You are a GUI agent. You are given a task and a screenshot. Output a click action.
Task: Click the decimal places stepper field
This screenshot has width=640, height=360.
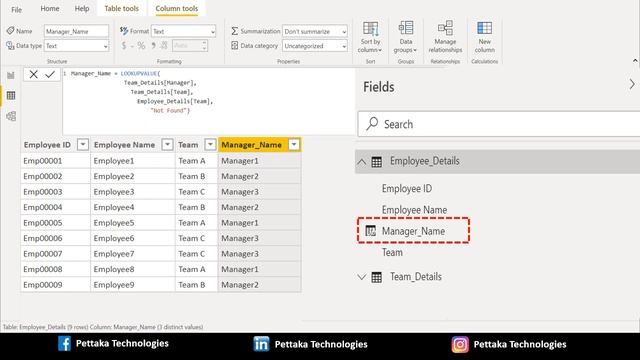[x=190, y=46]
